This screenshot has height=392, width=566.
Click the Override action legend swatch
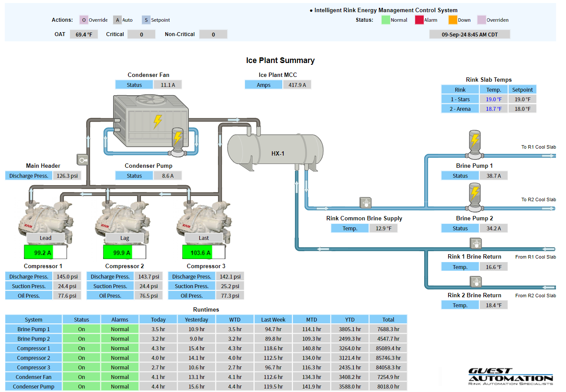click(x=84, y=20)
